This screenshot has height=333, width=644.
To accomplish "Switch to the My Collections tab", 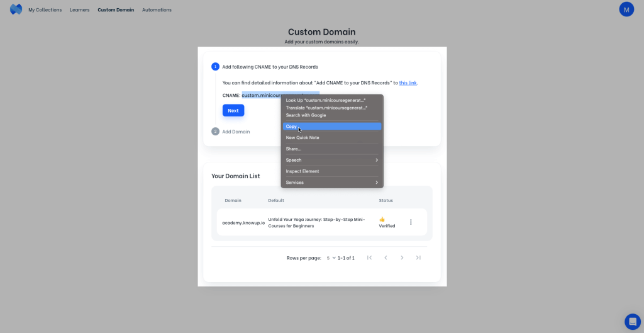I will [45, 10].
